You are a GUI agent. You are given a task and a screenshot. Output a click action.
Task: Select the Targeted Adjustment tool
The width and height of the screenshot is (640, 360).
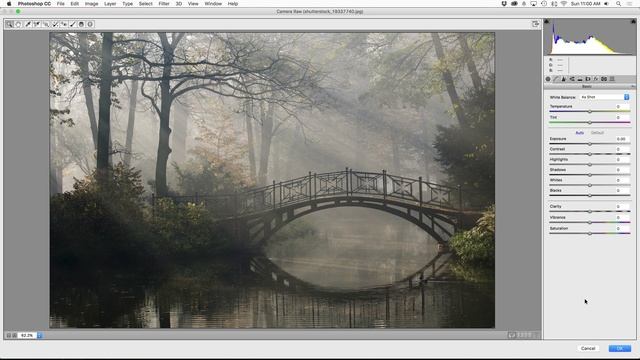pos(46,24)
